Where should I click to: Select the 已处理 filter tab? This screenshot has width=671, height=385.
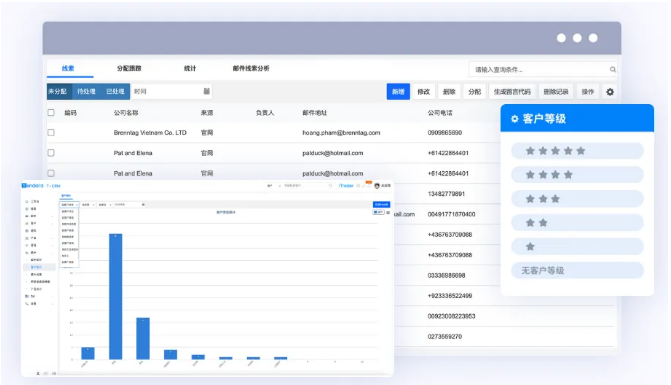(115, 92)
